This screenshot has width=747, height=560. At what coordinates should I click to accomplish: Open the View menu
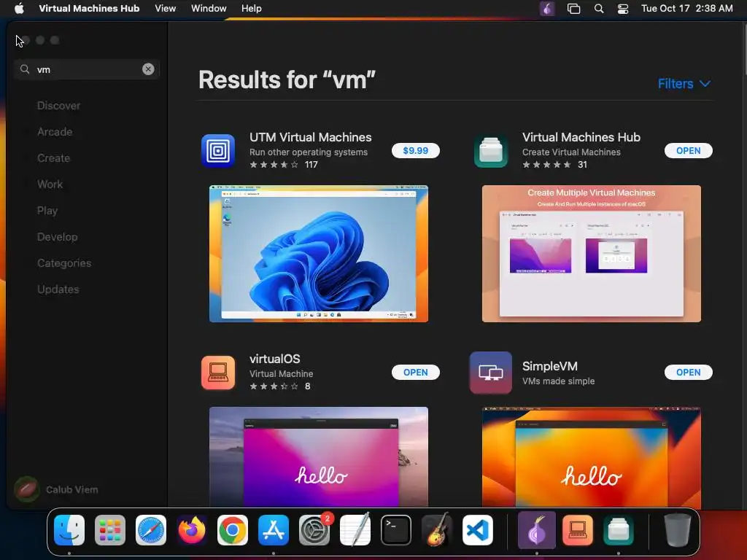(166, 8)
